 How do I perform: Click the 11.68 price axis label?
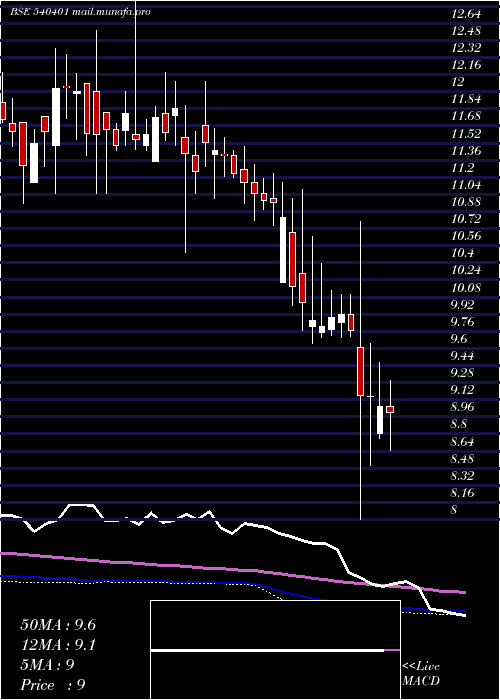(x=466, y=117)
